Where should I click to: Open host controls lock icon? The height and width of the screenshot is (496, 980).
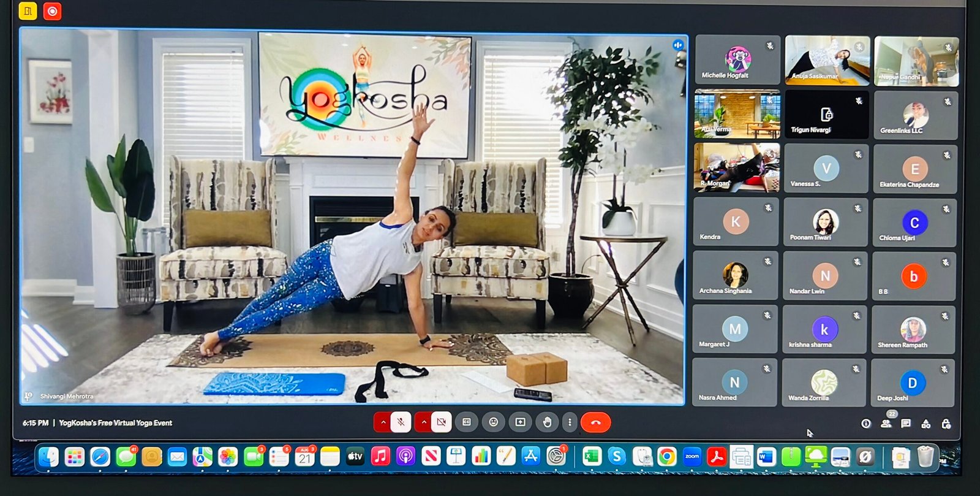(946, 424)
